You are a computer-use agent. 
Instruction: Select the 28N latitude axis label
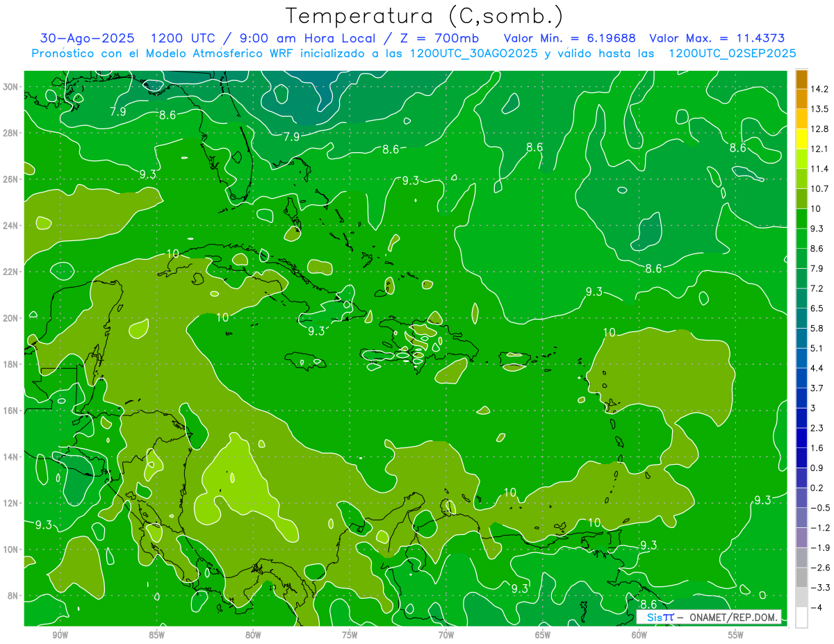click(11, 133)
